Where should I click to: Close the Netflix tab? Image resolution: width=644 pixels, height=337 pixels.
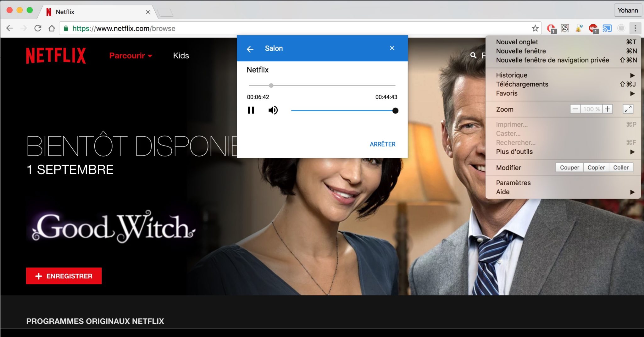pyautogui.click(x=148, y=12)
